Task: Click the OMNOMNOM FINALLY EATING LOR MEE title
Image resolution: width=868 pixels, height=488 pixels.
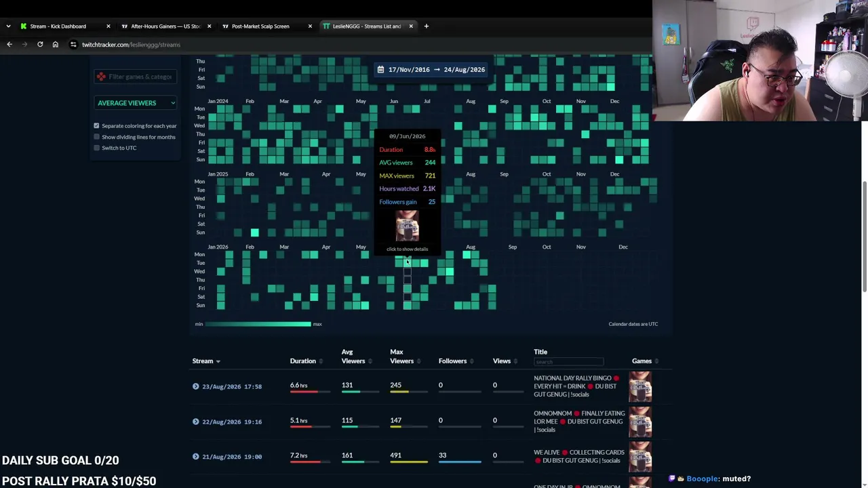Action: pos(580,422)
